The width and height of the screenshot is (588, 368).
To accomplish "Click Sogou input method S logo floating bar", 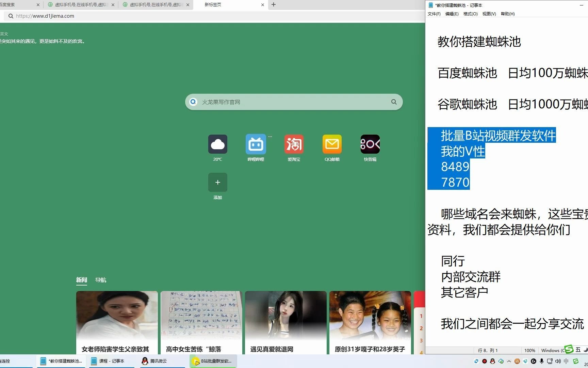I will pos(569,350).
